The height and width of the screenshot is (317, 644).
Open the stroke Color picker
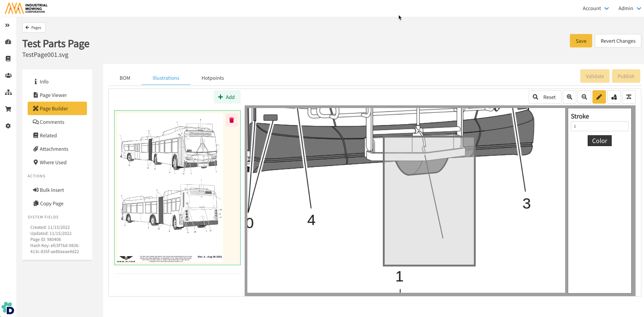(599, 141)
